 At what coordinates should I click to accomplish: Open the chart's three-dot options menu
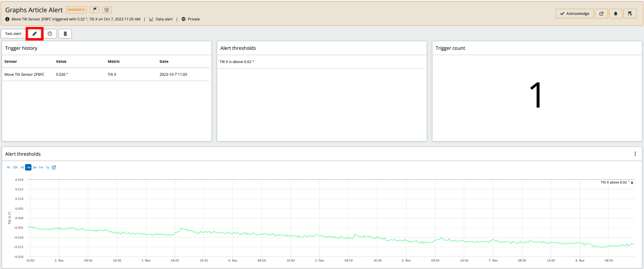tap(635, 154)
